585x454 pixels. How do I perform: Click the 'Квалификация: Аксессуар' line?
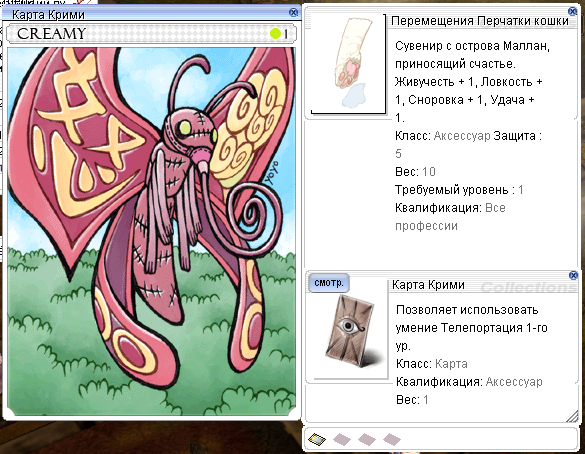(469, 382)
